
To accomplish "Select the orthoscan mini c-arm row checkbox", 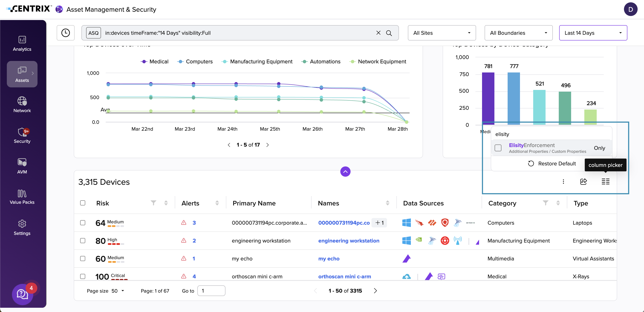I will coord(83,276).
